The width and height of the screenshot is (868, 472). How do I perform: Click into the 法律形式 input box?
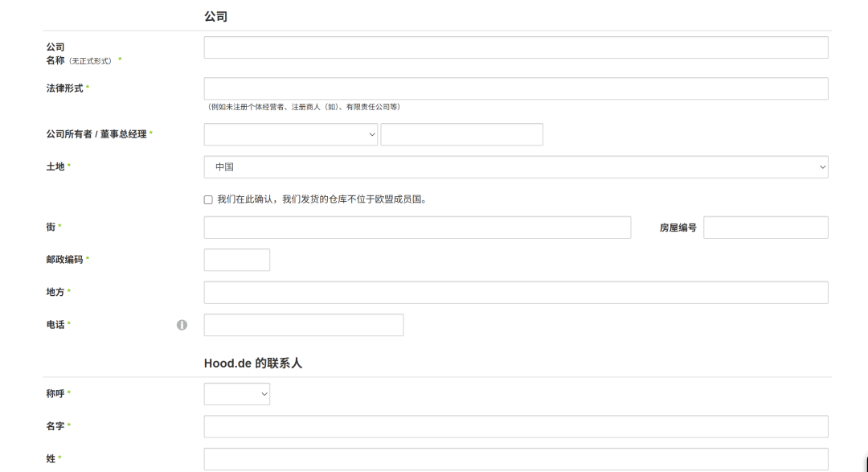[x=515, y=88]
